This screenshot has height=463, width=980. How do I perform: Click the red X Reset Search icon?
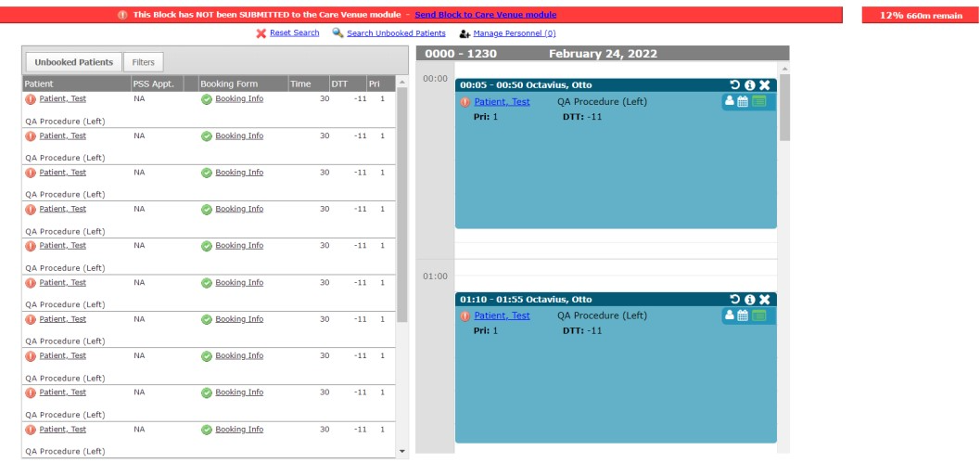(x=261, y=33)
